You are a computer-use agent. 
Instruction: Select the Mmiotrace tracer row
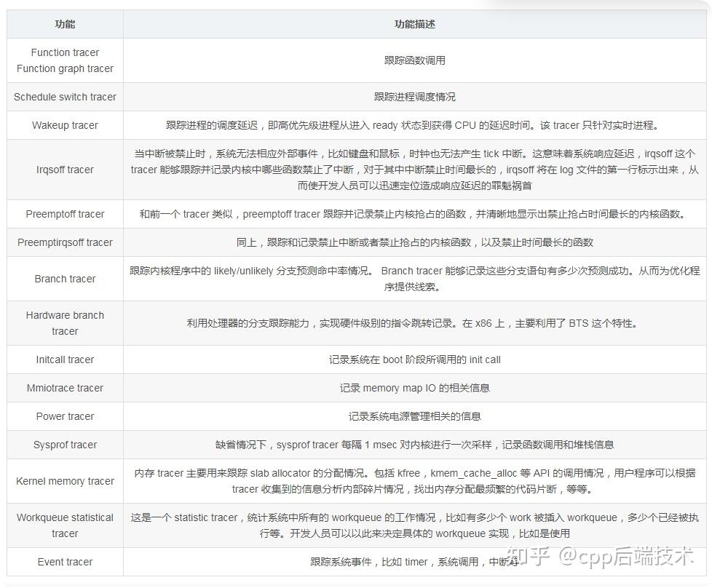pyautogui.click(x=64, y=388)
